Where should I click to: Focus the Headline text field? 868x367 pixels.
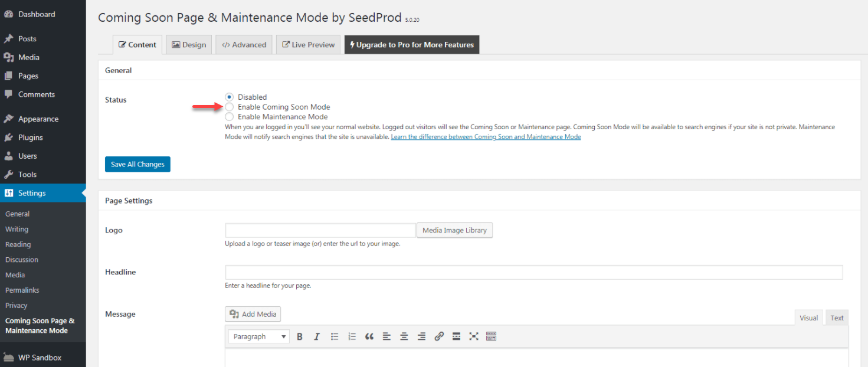(534, 272)
